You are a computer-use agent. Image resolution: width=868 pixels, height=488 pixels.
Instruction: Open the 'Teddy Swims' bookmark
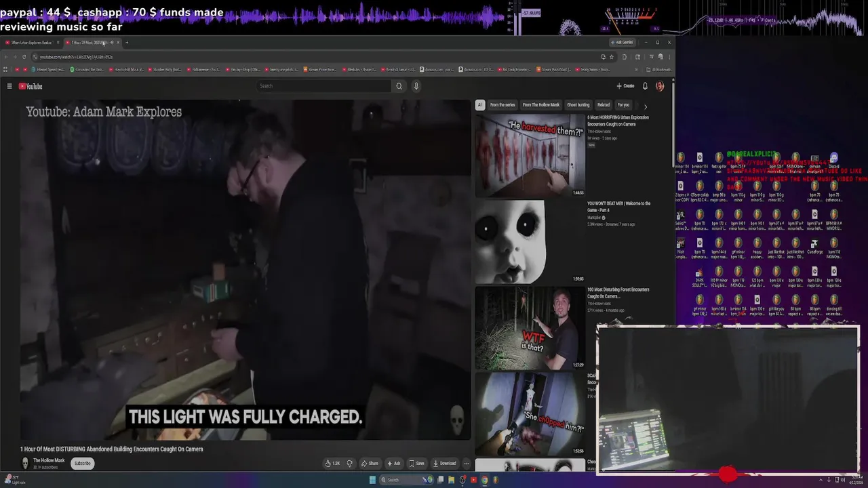pyautogui.click(x=592, y=69)
